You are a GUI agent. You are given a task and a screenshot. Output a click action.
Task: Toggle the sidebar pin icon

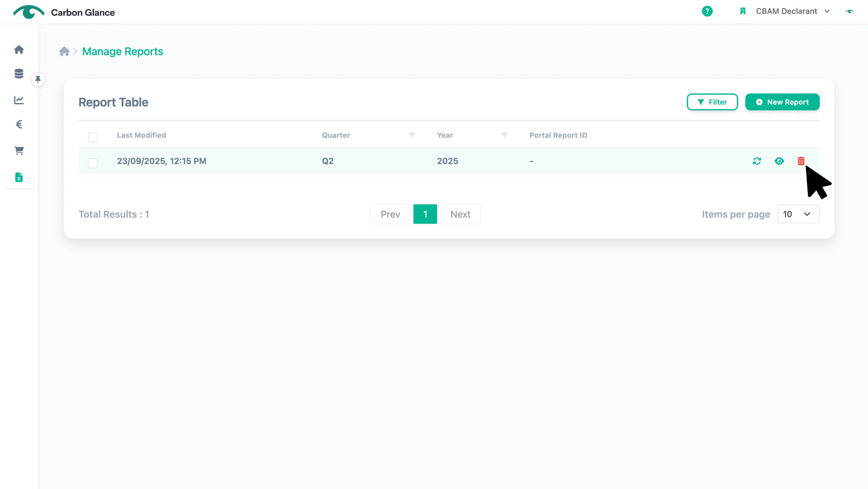pyautogui.click(x=38, y=80)
